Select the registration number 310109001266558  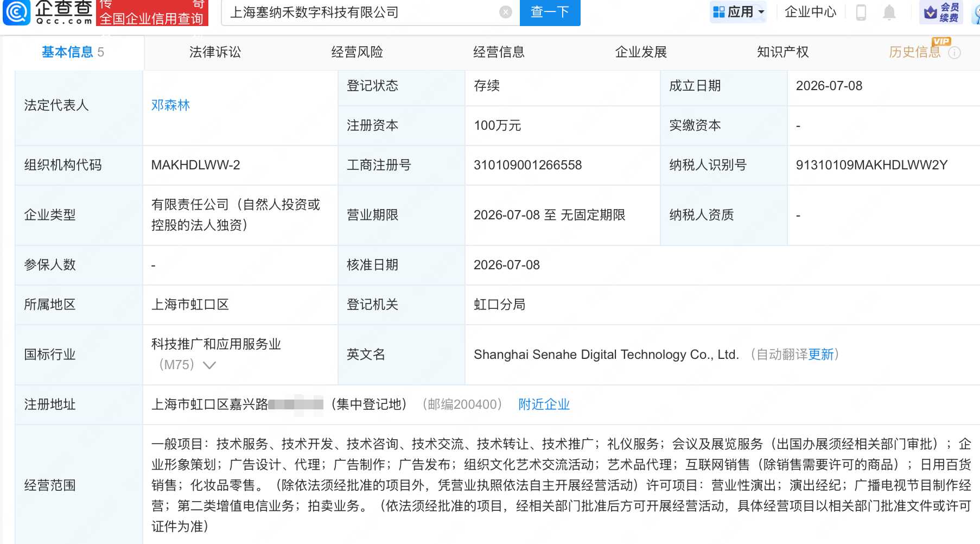click(x=527, y=165)
